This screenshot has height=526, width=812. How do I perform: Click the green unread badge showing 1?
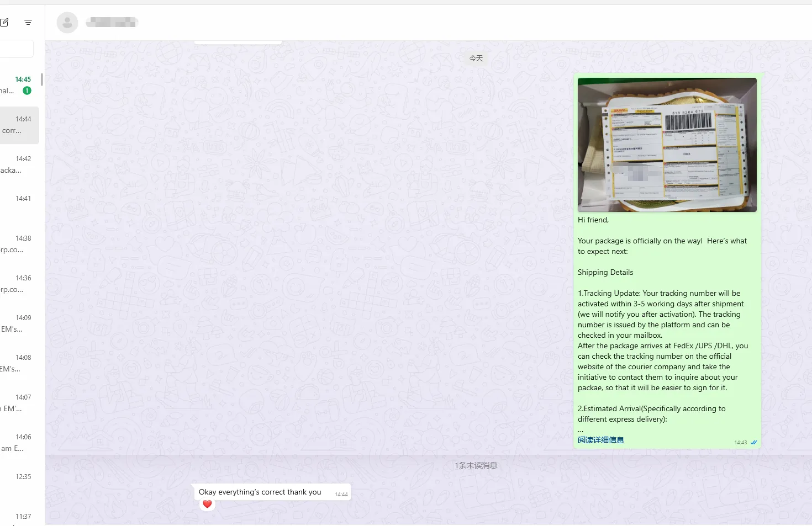[x=27, y=91]
